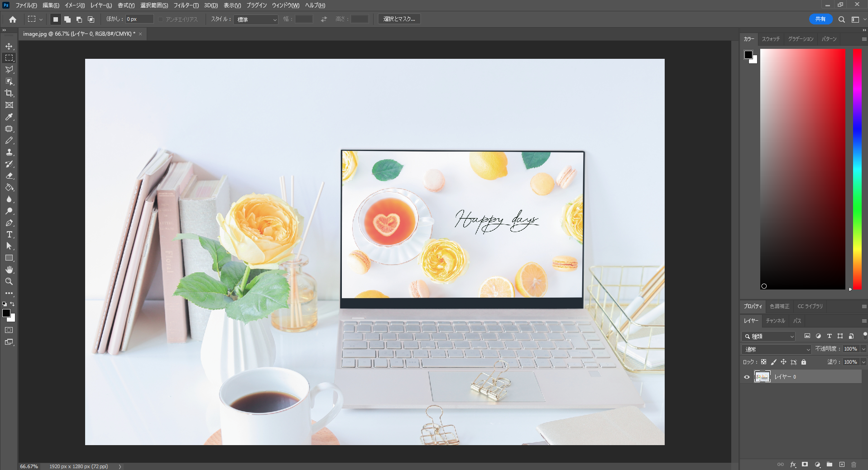
Task: Select the Crop tool
Action: [9, 93]
